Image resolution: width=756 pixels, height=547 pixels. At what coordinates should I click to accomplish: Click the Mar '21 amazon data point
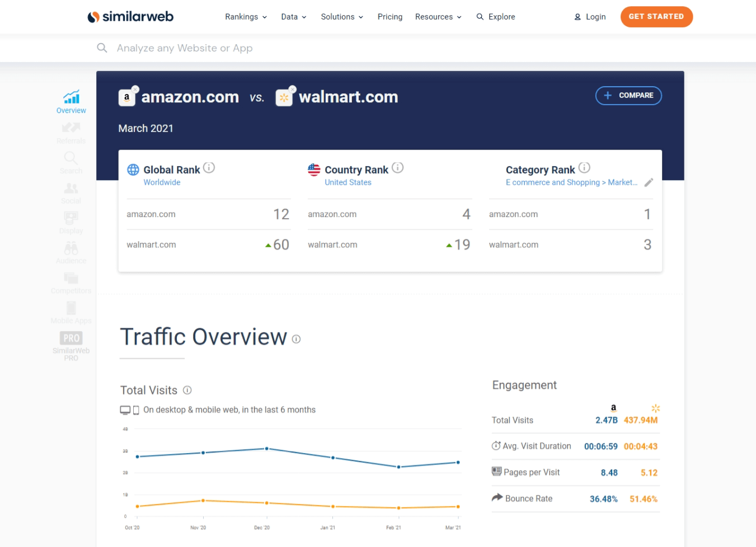tap(458, 463)
